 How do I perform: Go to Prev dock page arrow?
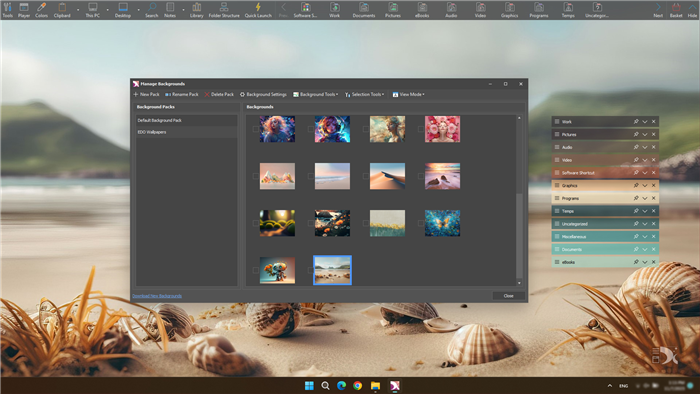tap(283, 9)
